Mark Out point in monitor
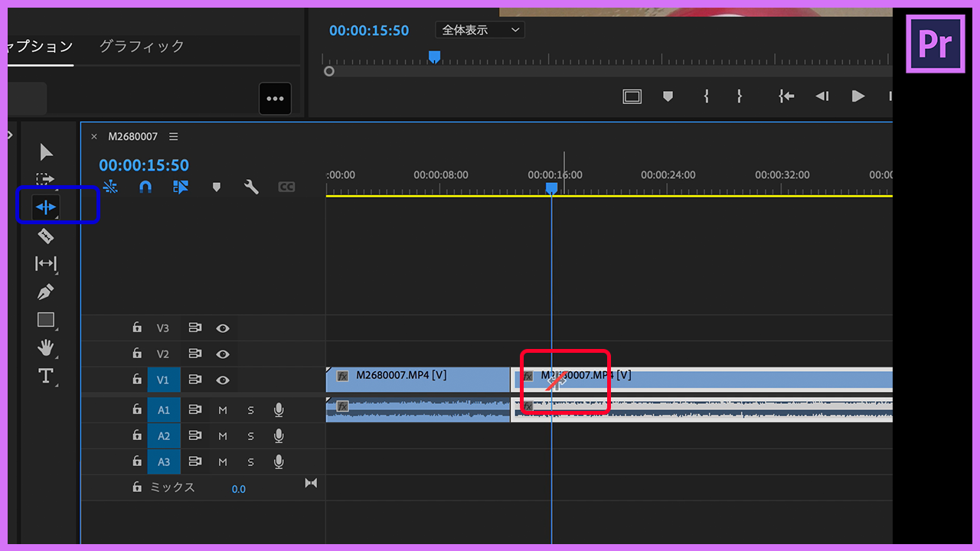The height and width of the screenshot is (551, 980). click(739, 96)
